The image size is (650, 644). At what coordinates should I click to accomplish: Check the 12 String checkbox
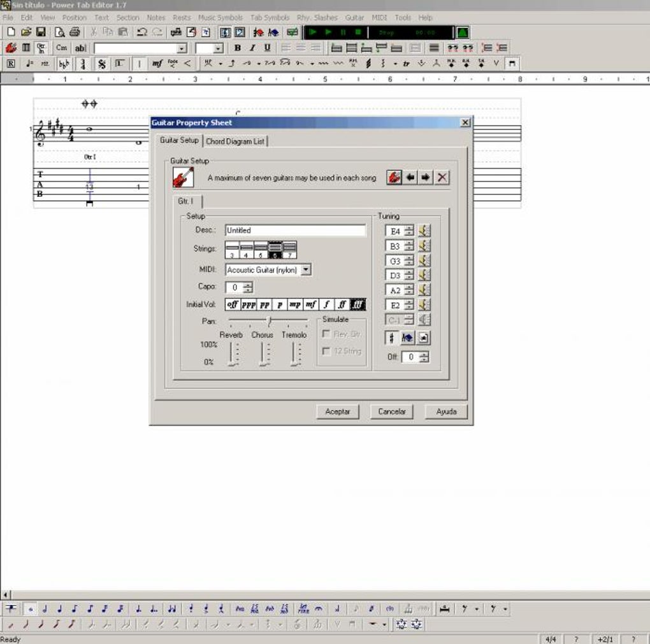pos(326,351)
